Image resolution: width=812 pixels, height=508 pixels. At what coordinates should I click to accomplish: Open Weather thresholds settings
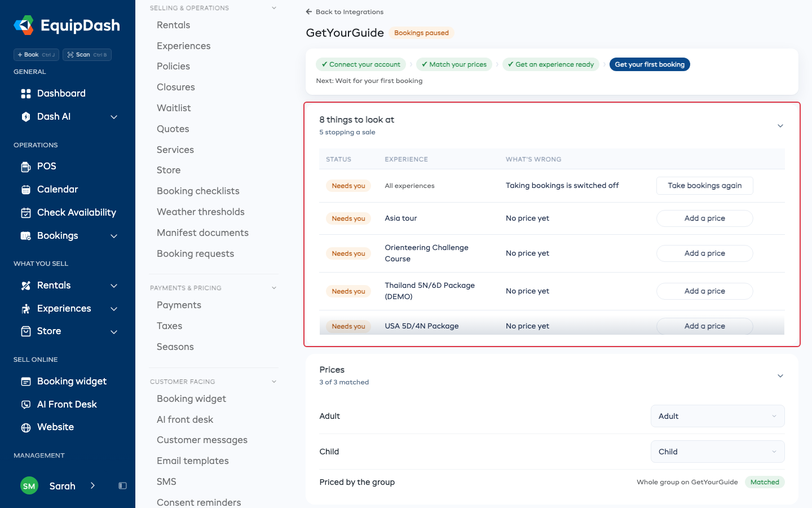[201, 212]
